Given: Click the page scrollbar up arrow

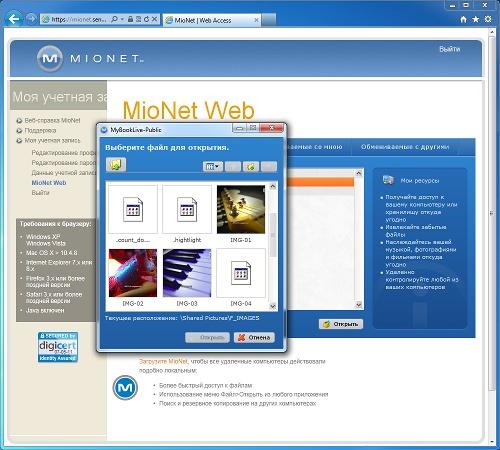Looking at the screenshot, I should tap(492, 32).
